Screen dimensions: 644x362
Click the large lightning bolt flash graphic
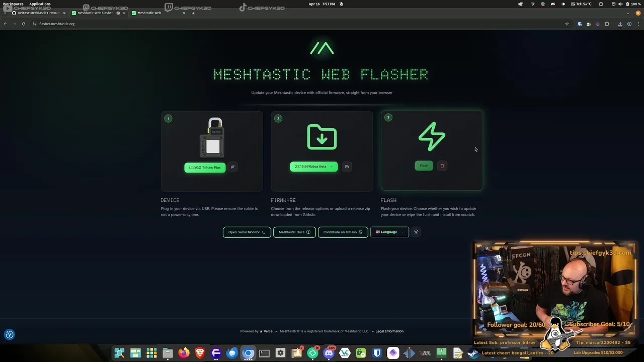pos(432,136)
